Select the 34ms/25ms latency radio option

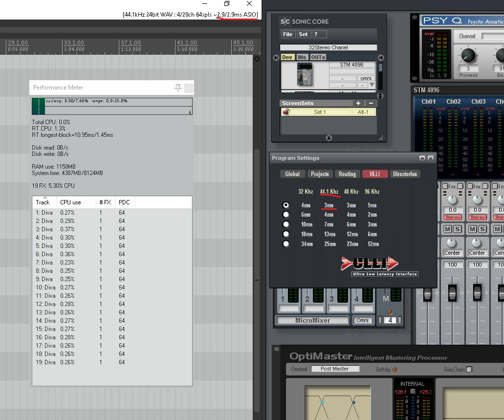[x=286, y=243]
